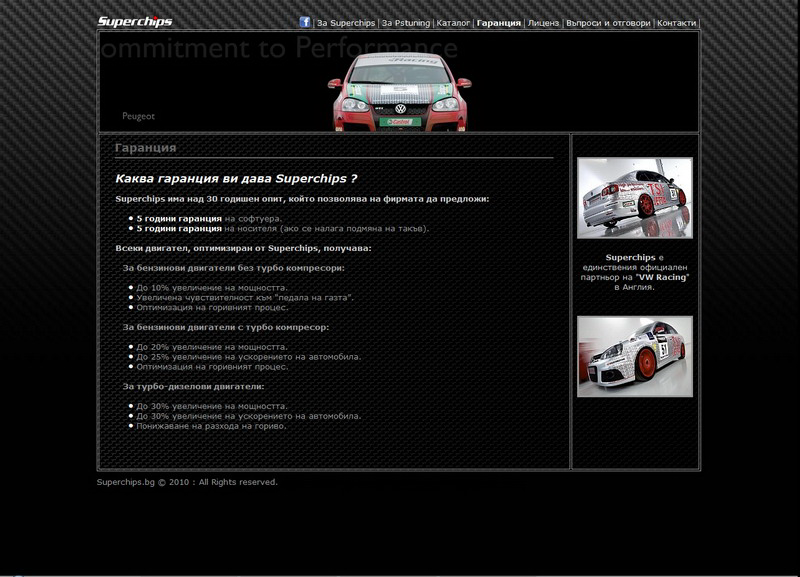
Task: Open Въпроси и отговори page
Action: tap(608, 23)
